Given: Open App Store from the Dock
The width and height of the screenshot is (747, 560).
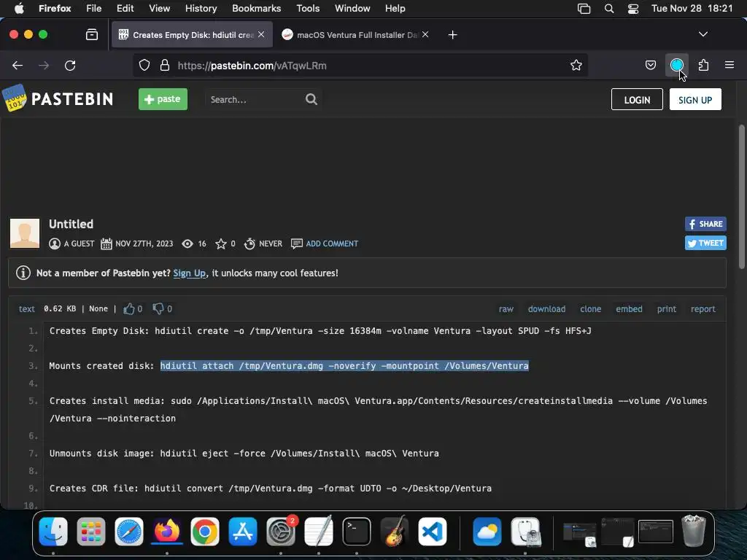Looking at the screenshot, I should click(242, 531).
